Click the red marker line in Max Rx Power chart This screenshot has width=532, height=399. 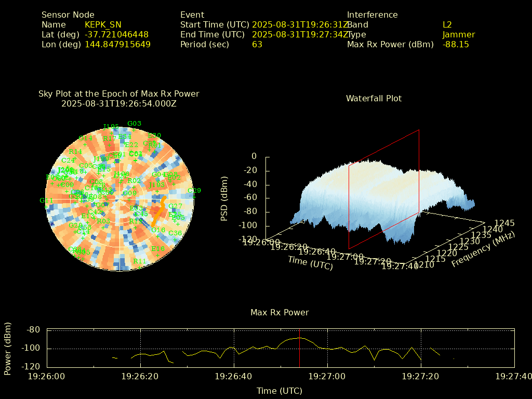coord(299,348)
